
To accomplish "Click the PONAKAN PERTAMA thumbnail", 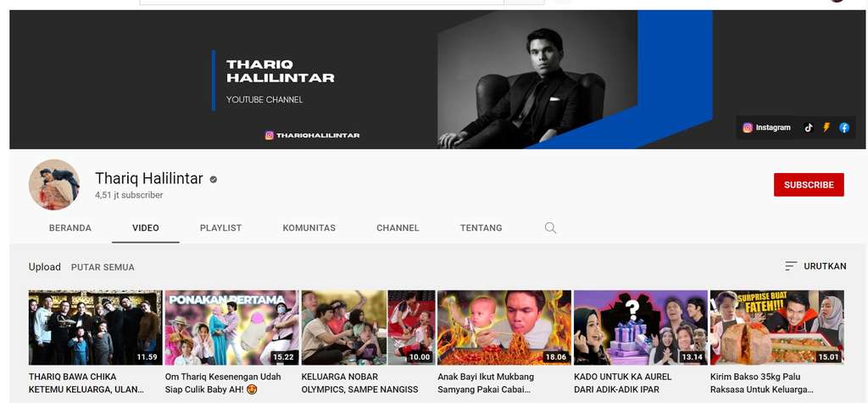I will [232, 327].
